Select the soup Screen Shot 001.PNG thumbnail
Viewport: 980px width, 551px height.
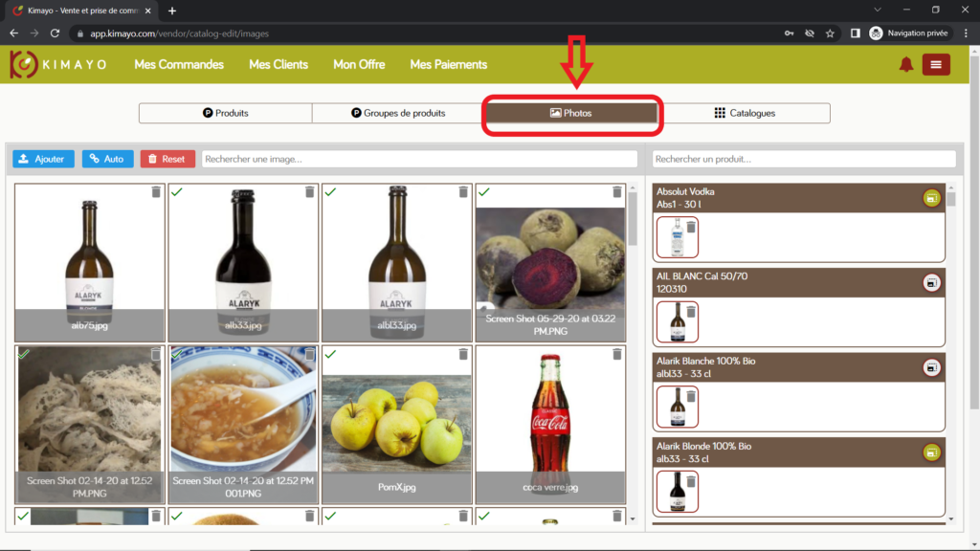pos(243,425)
